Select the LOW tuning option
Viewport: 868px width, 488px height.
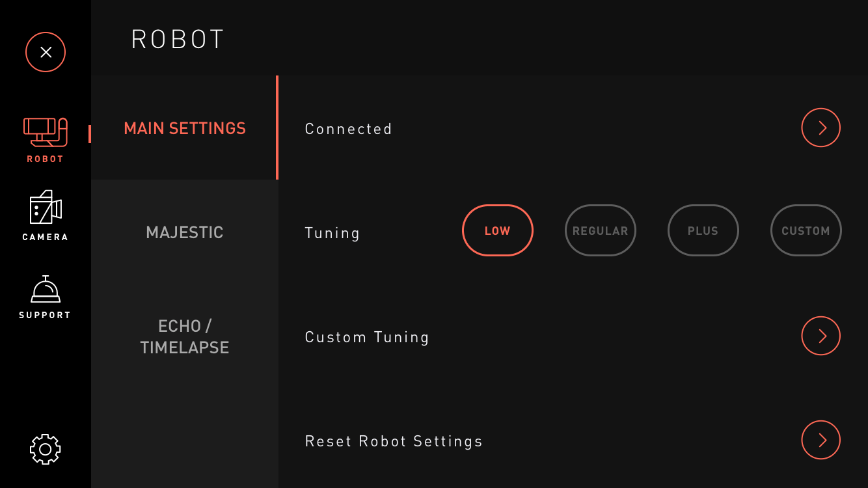(498, 230)
